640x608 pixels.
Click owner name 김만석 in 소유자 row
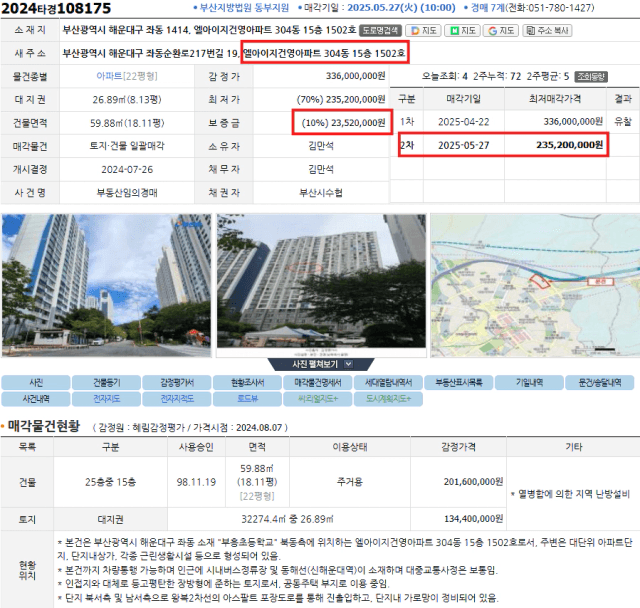[321, 146]
